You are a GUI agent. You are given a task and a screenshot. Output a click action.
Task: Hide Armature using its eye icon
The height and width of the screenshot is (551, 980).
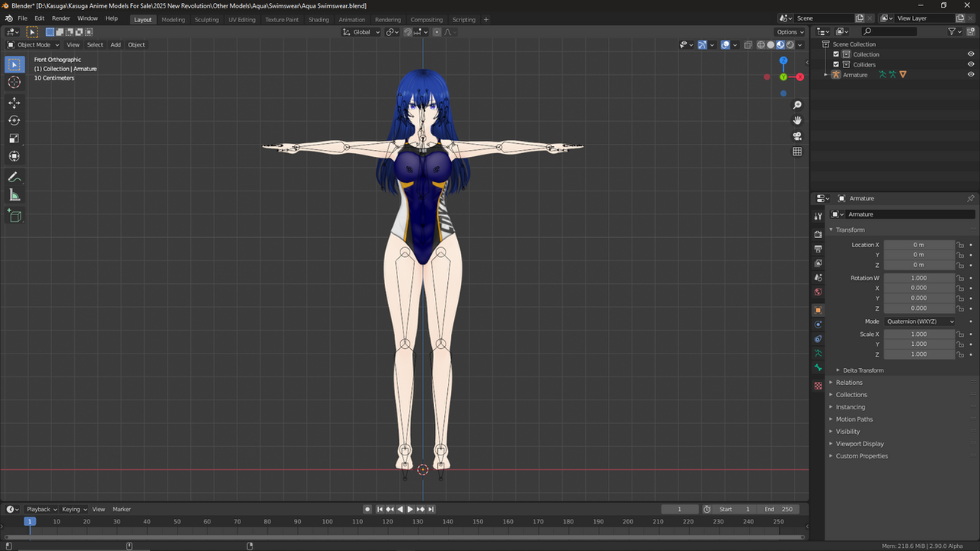click(971, 74)
